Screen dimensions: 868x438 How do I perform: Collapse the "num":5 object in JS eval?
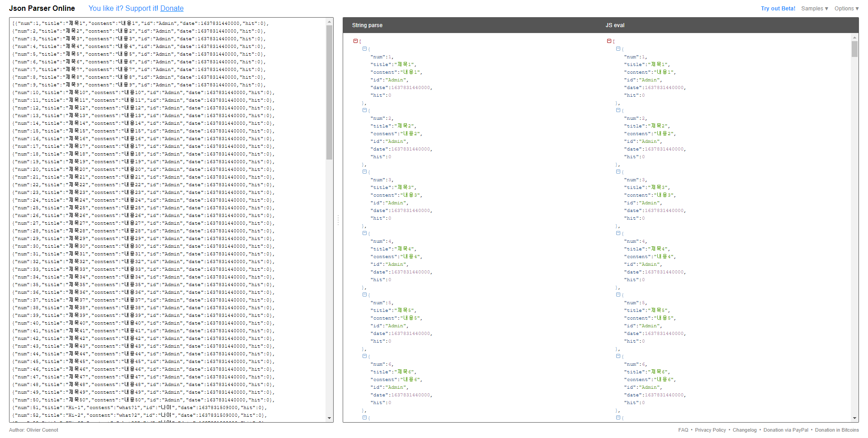[618, 295]
